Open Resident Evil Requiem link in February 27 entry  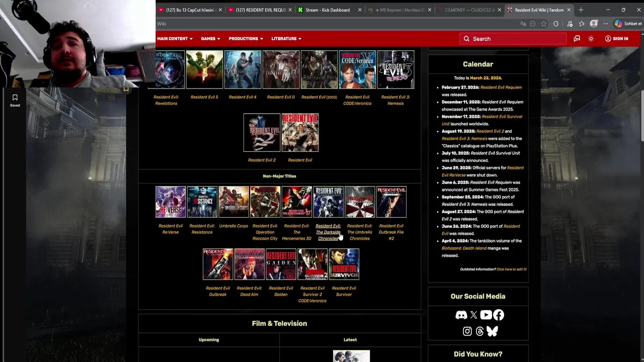point(501,87)
